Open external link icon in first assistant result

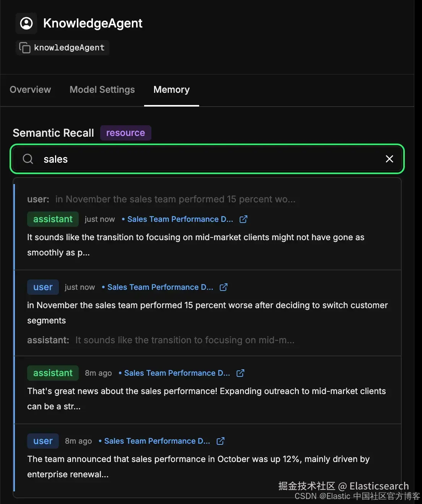243,219
